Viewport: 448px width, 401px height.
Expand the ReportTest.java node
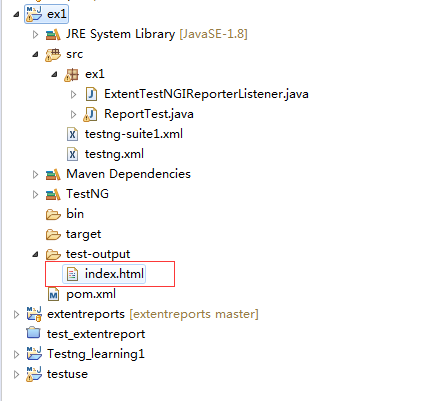pyautogui.click(x=73, y=114)
